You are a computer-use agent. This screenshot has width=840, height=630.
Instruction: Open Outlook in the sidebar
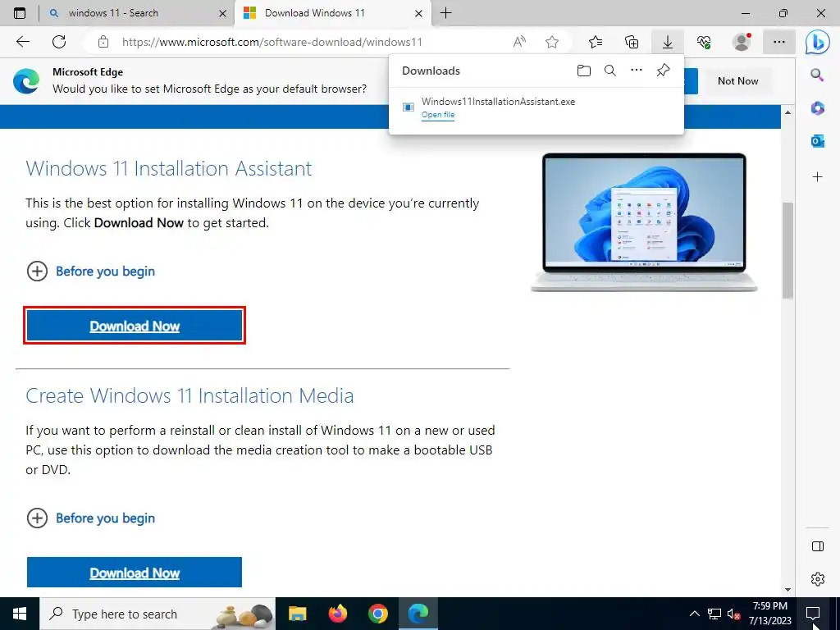click(x=817, y=141)
